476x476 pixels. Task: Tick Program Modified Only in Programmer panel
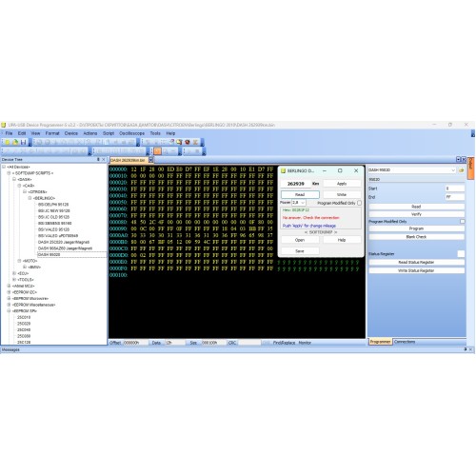(x=463, y=221)
